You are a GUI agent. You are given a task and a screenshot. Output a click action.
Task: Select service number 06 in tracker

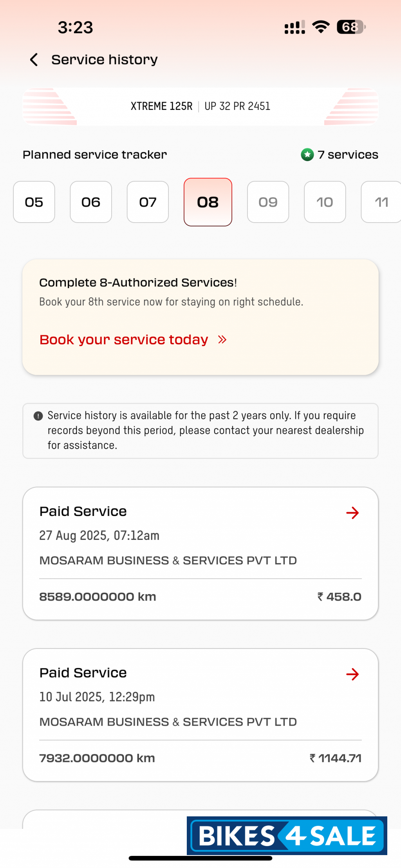click(91, 202)
